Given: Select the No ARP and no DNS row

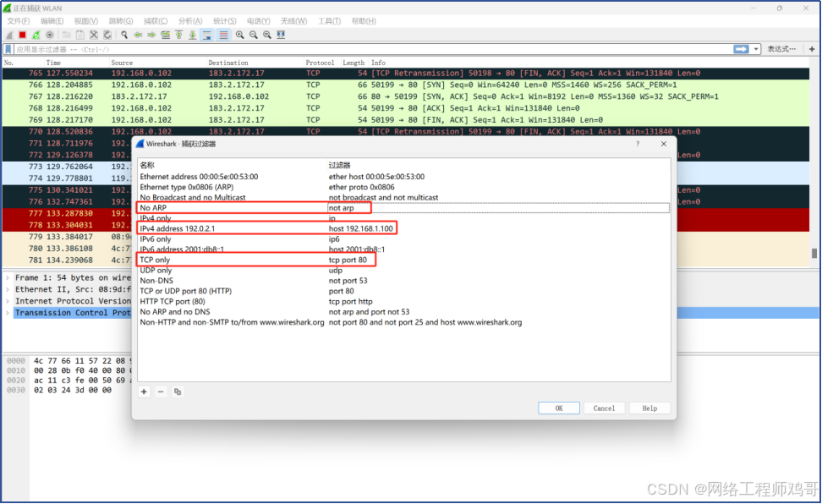Looking at the screenshot, I should click(x=403, y=312).
